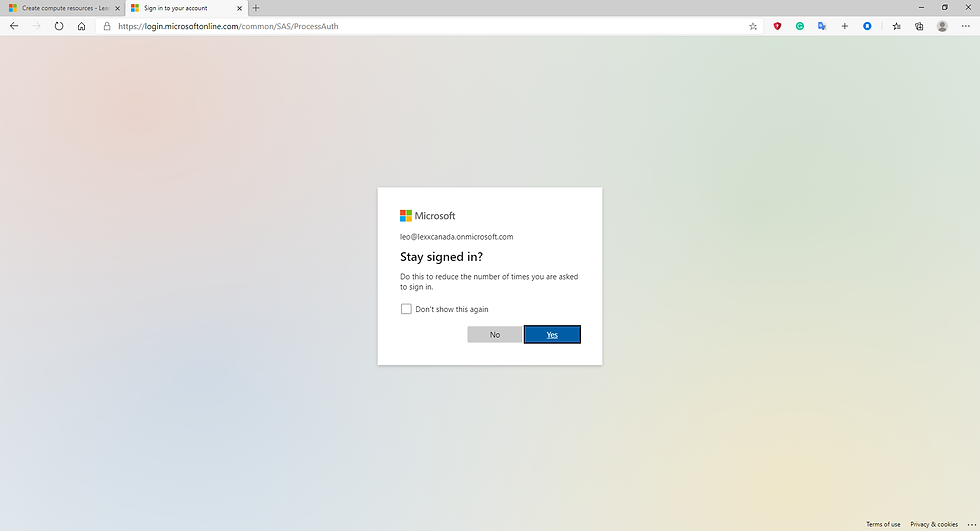Open the Favorites list
Screen dimensions: 980x531
coord(896,26)
